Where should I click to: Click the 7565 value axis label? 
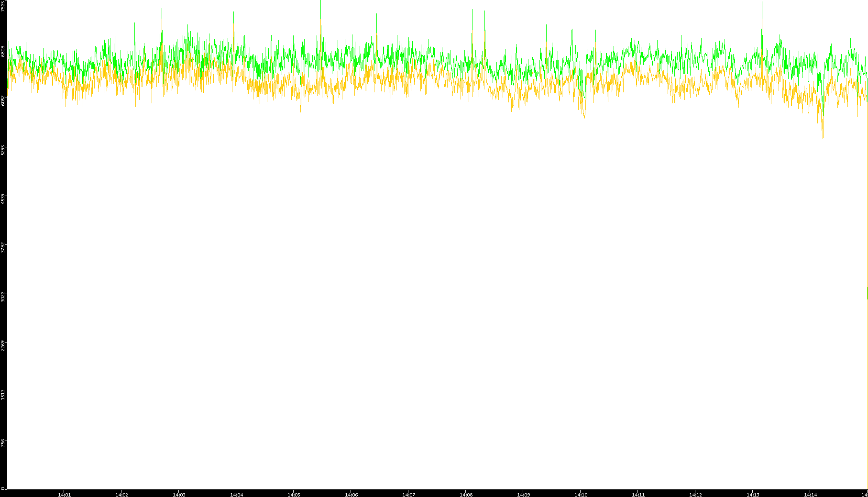3,6
